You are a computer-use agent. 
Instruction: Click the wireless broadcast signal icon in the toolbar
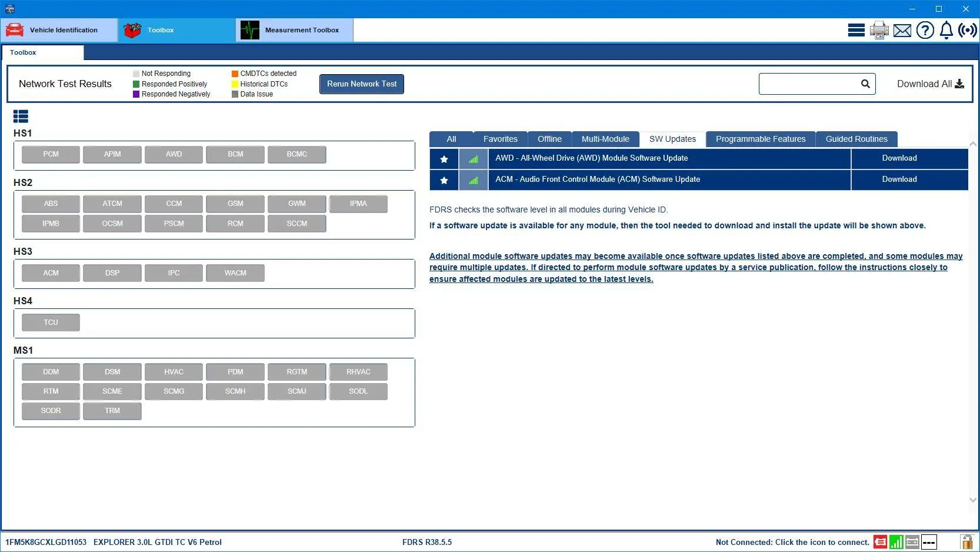point(968,30)
